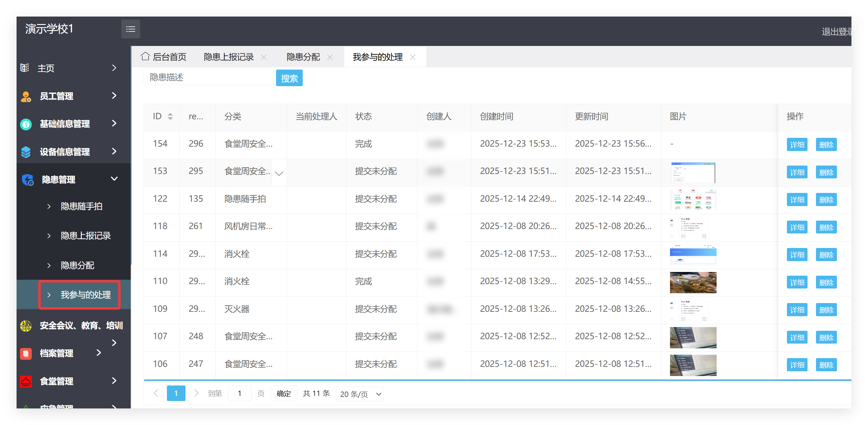Screen dimensions: 868x425
Task: Click the 档案管理 archive book icon
Action: click(x=25, y=353)
